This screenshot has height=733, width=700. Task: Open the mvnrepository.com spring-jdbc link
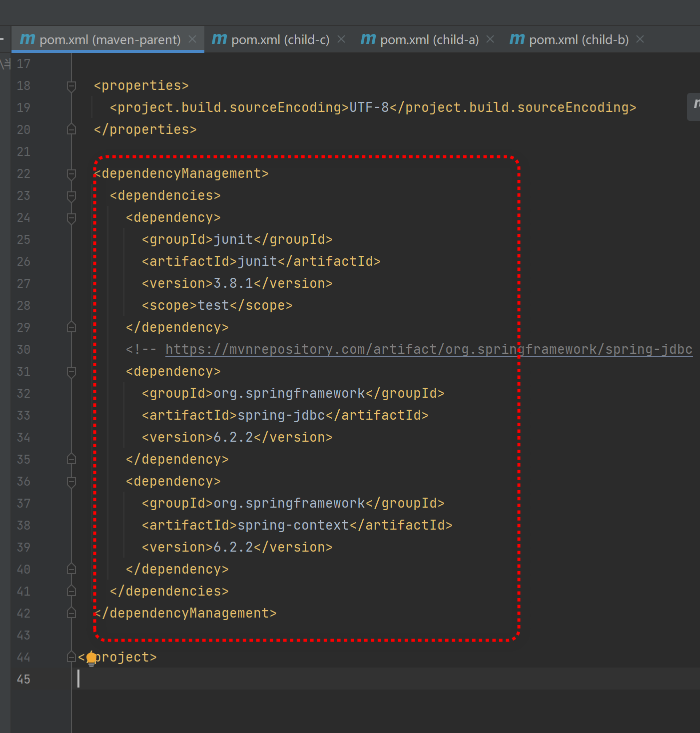(x=429, y=349)
